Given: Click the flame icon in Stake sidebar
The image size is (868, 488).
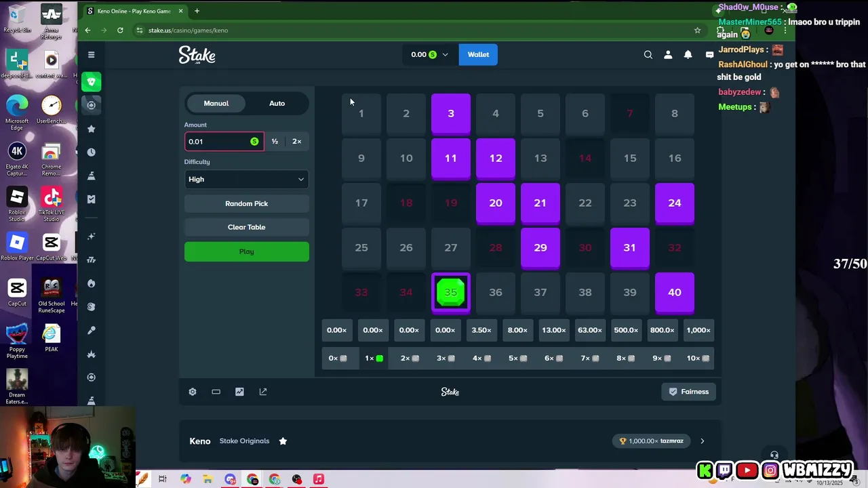Looking at the screenshot, I should tap(92, 283).
